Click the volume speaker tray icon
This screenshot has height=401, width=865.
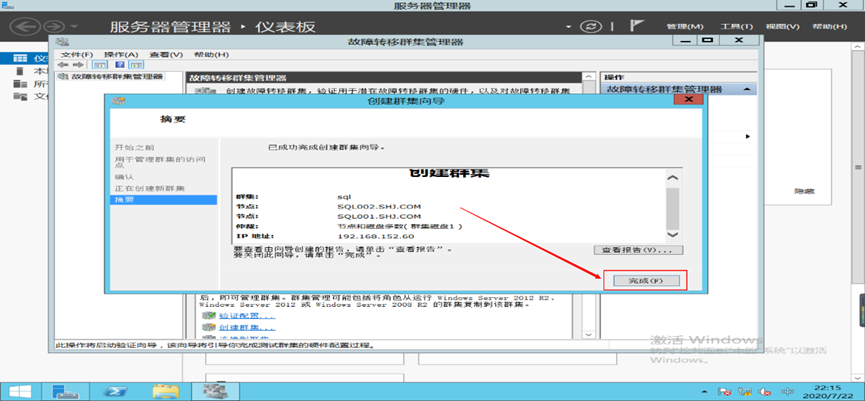click(763, 392)
